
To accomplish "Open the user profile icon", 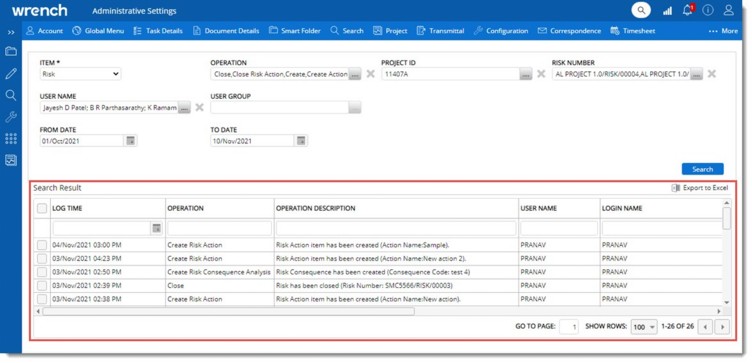I will tap(729, 10).
